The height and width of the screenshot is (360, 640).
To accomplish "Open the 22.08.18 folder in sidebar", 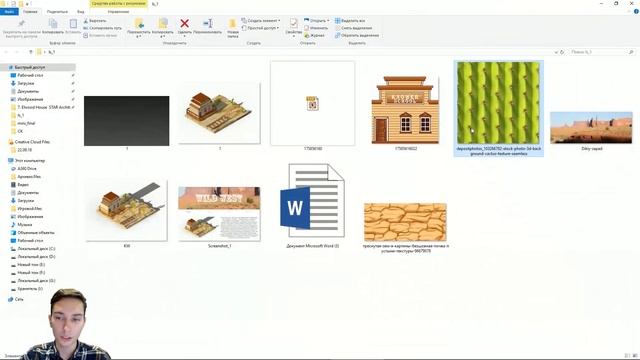I will [24, 150].
